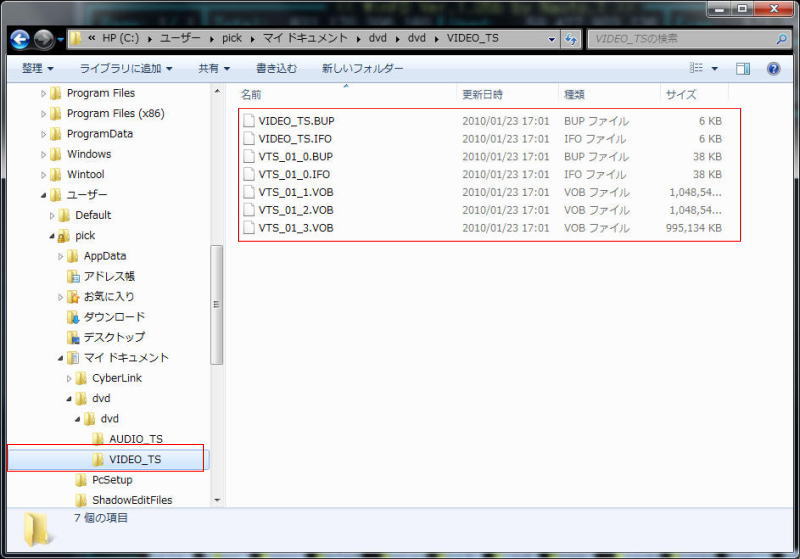
Task: Open address bar history dropdown arrow
Action: (x=551, y=39)
